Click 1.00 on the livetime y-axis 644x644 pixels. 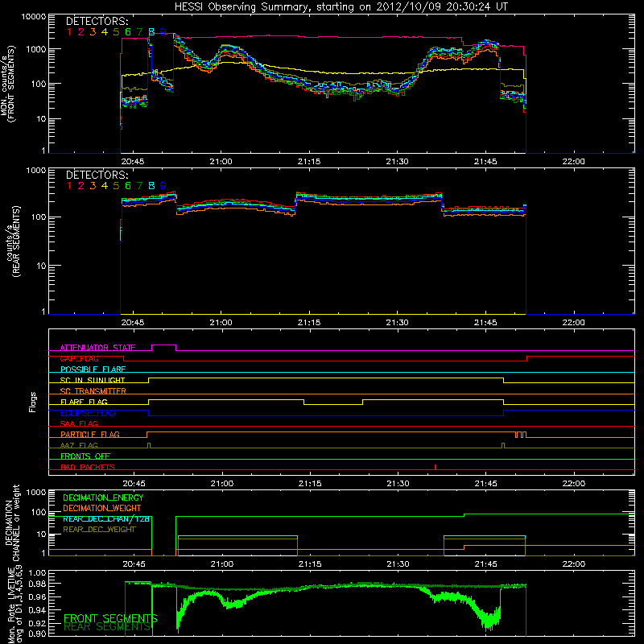click(x=36, y=572)
